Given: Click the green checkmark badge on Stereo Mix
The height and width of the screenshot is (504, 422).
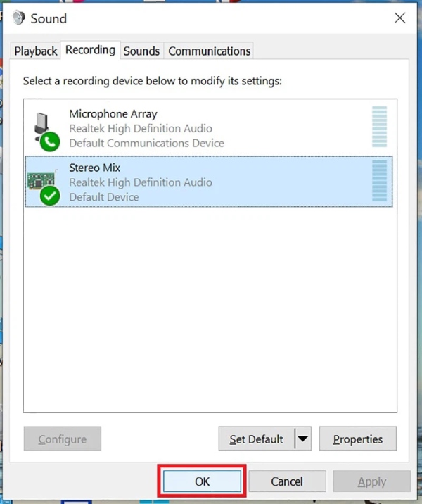Looking at the screenshot, I should 50,196.
